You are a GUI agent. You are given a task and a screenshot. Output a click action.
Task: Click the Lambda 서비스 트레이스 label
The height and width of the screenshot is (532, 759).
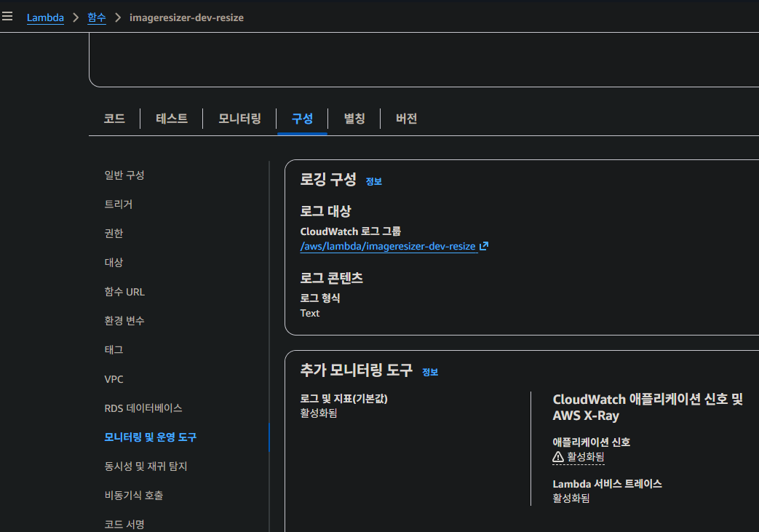point(607,483)
